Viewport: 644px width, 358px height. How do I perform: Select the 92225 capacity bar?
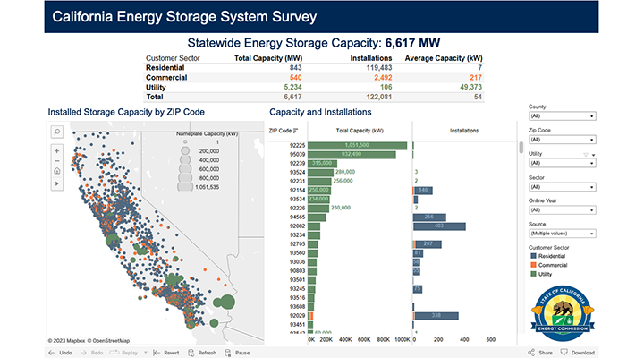coord(358,145)
